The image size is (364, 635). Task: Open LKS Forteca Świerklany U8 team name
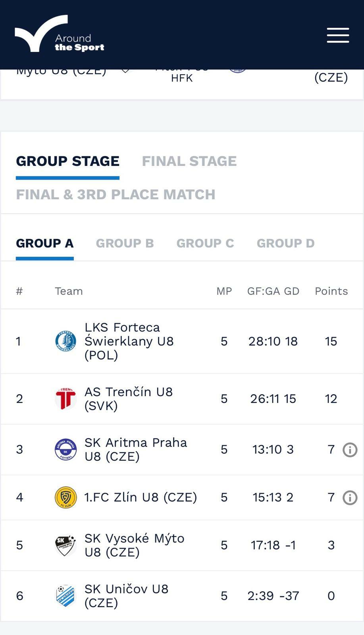(x=129, y=341)
